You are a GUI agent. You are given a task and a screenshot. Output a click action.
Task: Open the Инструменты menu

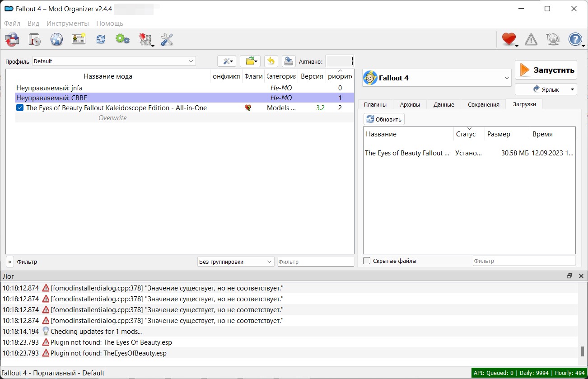tap(68, 23)
